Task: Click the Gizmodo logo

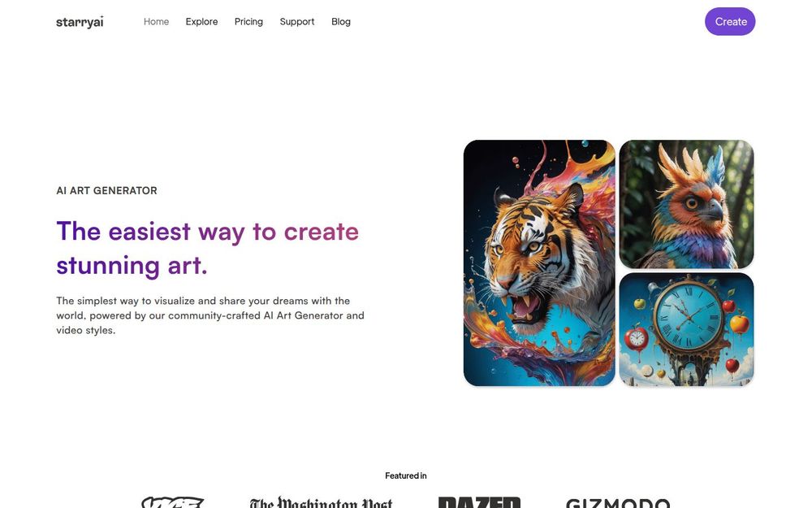Action: [x=618, y=502]
